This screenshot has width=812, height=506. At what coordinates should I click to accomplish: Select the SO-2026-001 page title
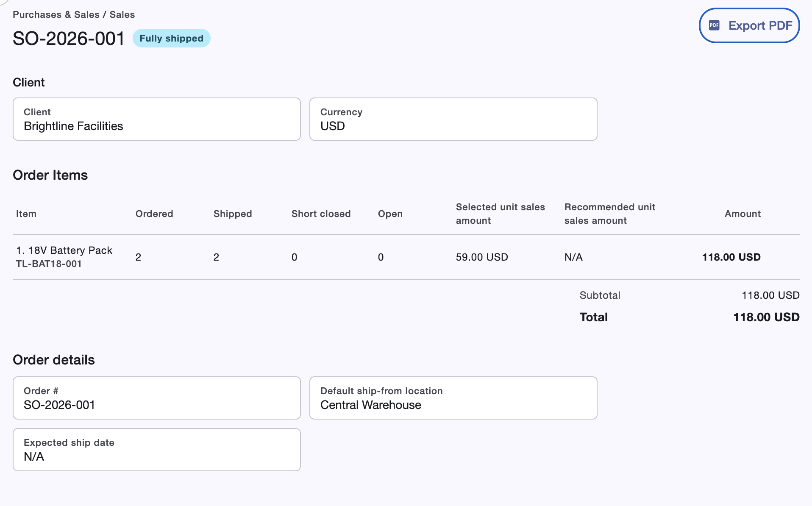(69, 39)
